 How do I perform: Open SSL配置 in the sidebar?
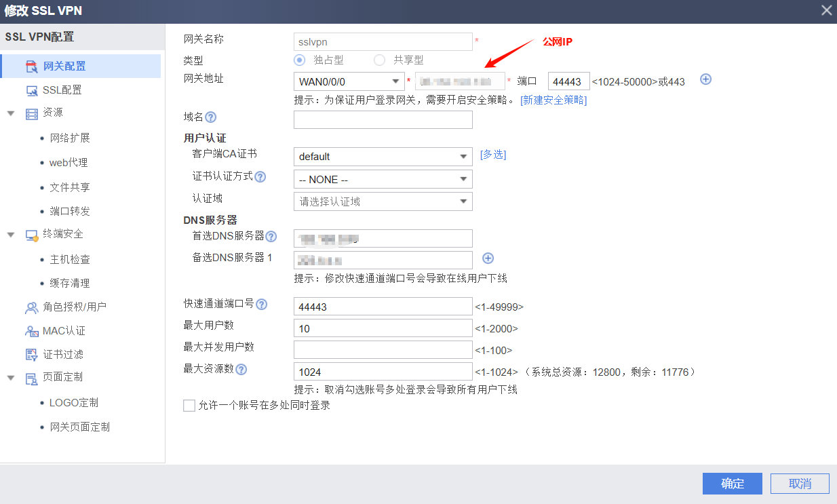point(62,90)
